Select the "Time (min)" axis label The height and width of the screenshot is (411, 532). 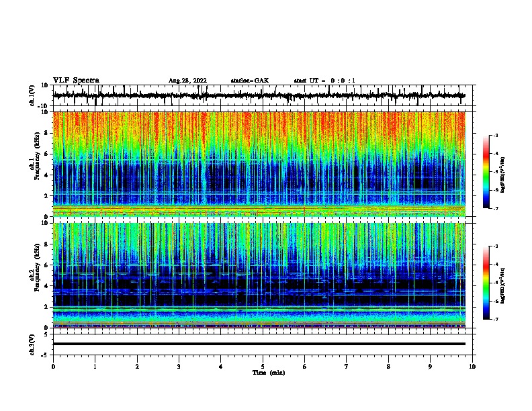point(269,373)
